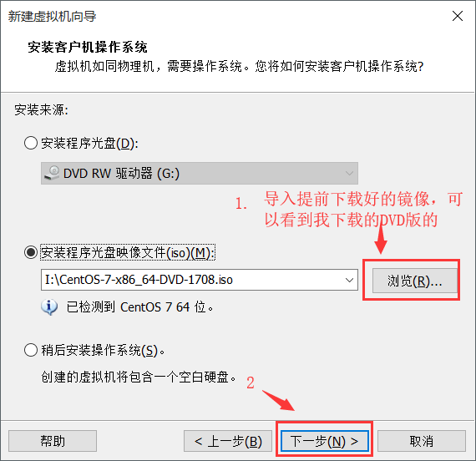Close the New Virtual Machine wizard window

tap(457, 16)
